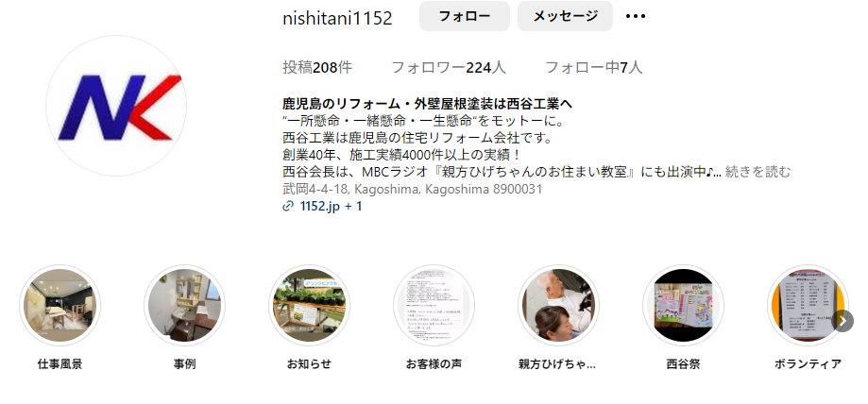Open the 1152.jp + 1 links

tap(331, 207)
